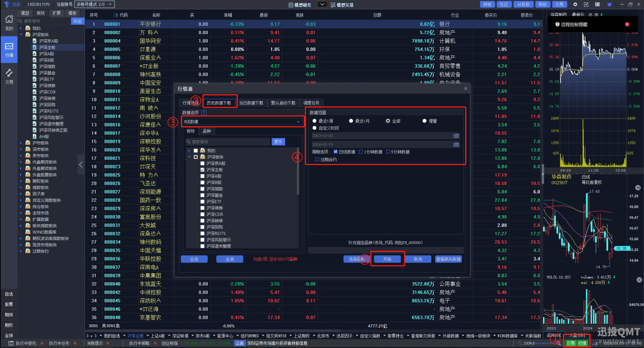Collapse 沪深板块 in the dialog tree
Viewport: 644px width, 348px height.
tap(189, 157)
